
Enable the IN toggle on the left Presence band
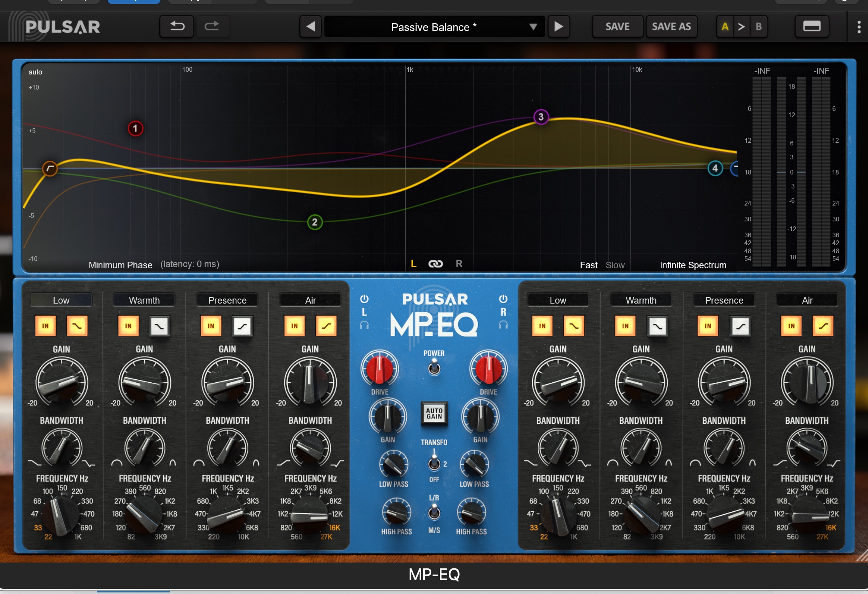click(x=210, y=326)
